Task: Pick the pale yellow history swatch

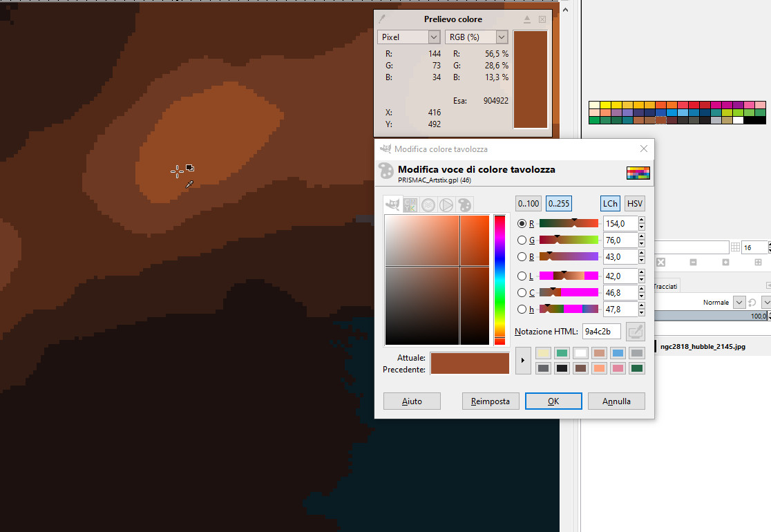Action: point(543,352)
